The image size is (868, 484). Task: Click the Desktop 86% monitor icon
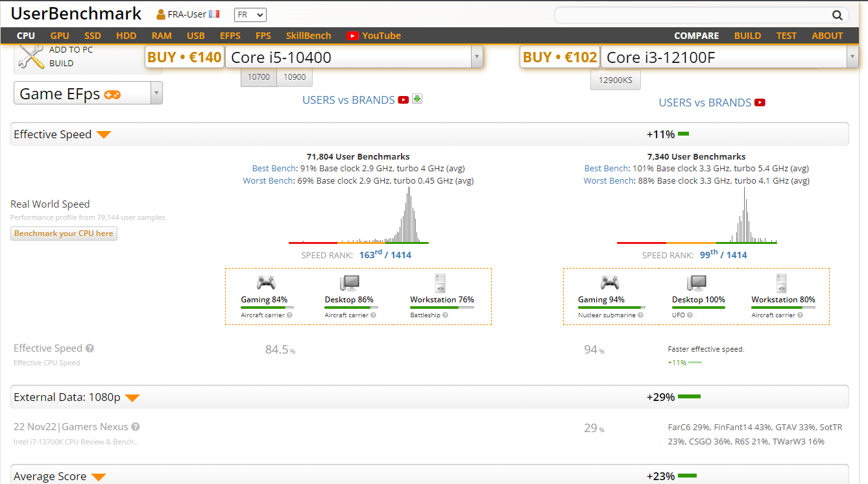(x=349, y=282)
